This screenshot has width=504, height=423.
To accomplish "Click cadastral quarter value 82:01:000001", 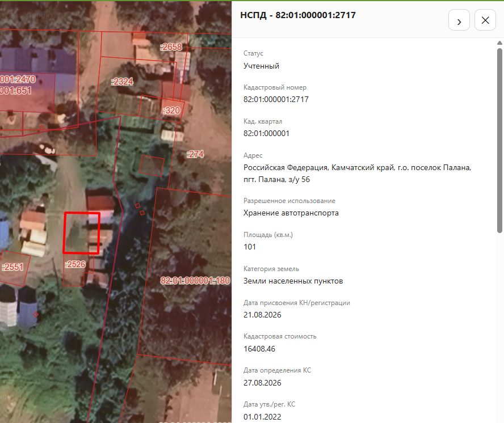I will (266, 133).
